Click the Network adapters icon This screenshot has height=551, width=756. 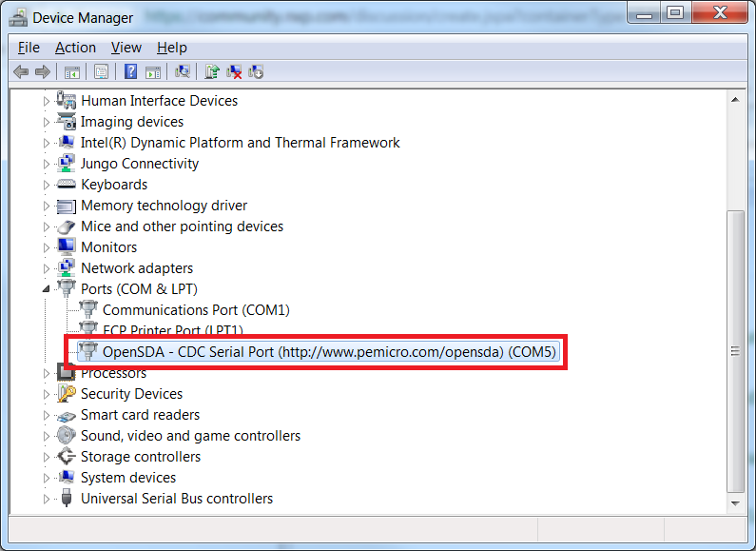tap(66, 267)
